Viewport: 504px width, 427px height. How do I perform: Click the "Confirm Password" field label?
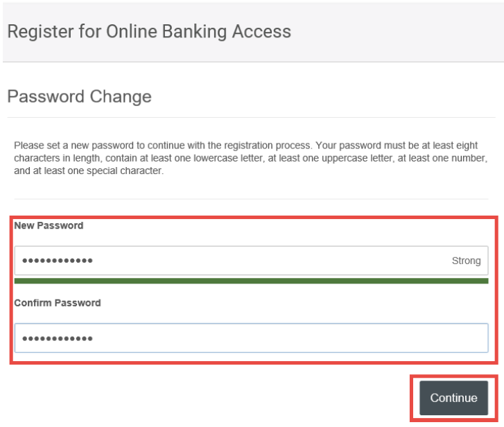pos(58,303)
